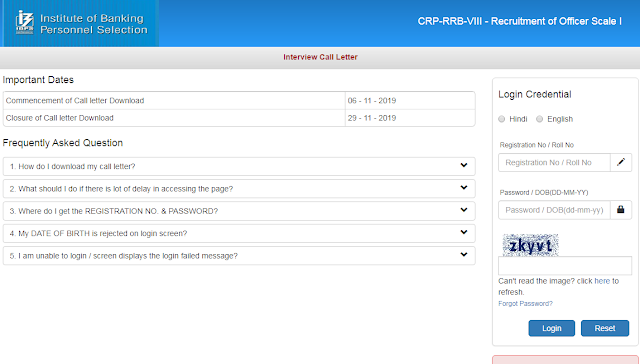
Task: Click the Reset button
Action: [605, 328]
